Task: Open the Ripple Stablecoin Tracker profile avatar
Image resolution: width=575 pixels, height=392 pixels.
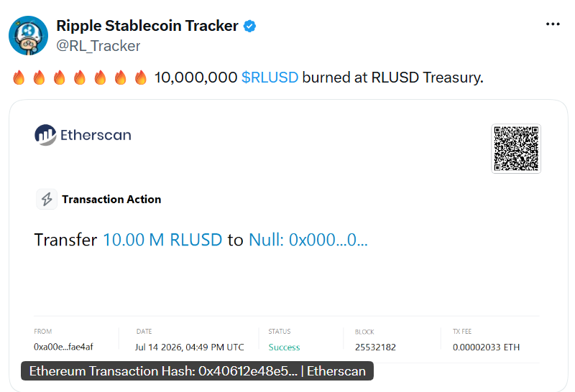Action: pyautogui.click(x=29, y=35)
